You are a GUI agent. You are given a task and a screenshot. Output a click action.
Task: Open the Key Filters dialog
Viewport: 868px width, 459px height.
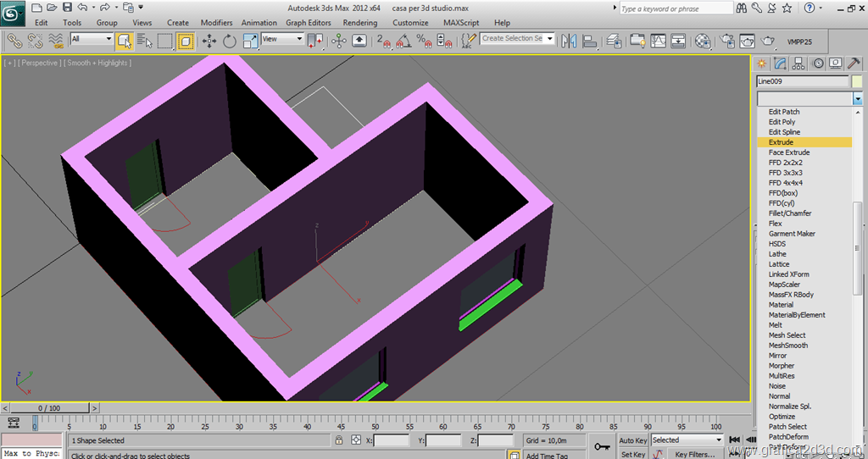[x=693, y=455]
